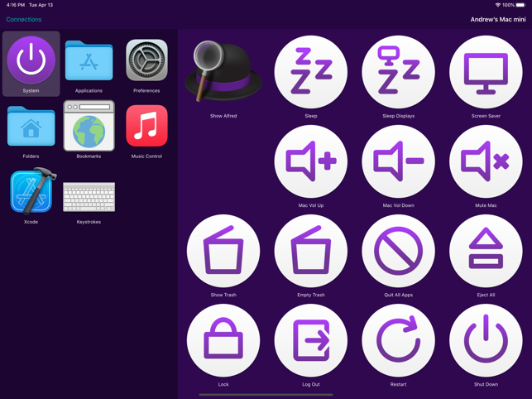
Task: Raise volume with Mac Vol Up
Action: coord(311,161)
